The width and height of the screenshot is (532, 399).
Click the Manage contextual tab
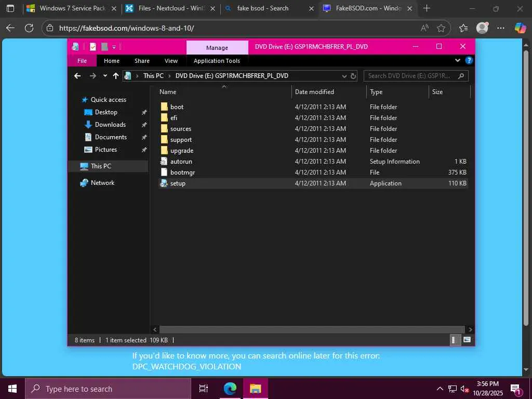[x=217, y=47]
